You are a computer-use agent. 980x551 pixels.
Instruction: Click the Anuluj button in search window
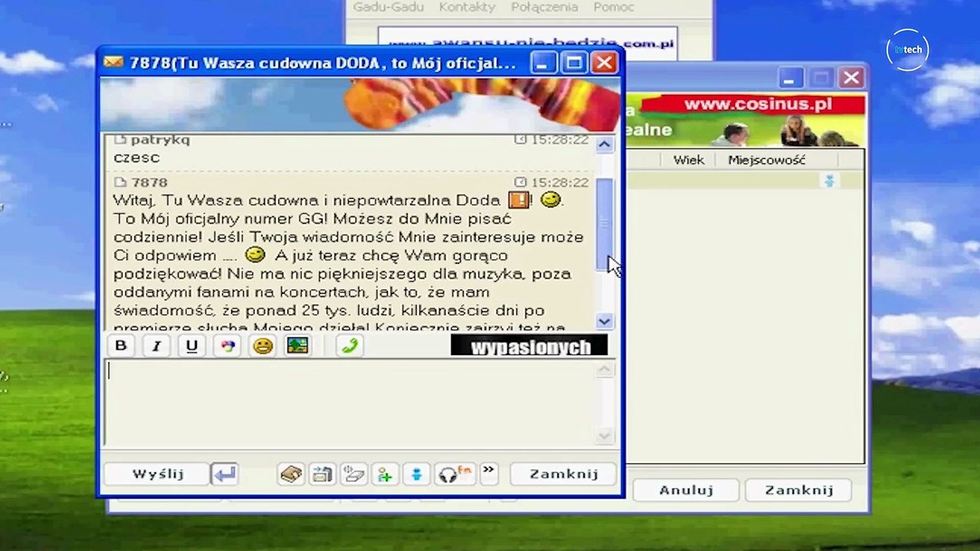click(686, 491)
